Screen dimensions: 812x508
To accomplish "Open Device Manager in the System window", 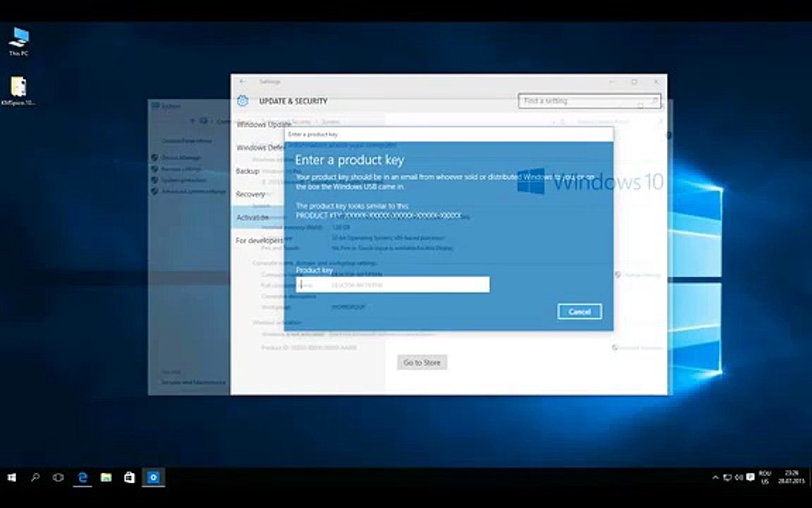I will (x=180, y=157).
